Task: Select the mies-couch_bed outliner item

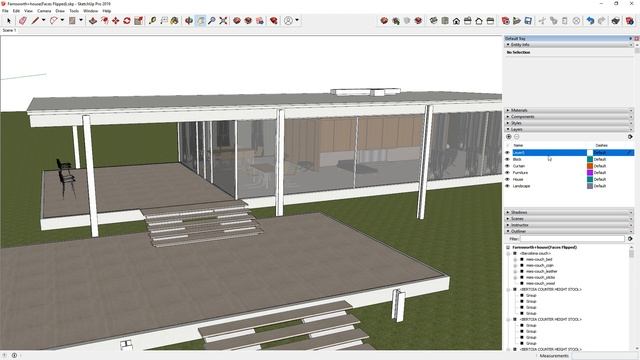Action: coord(539,259)
